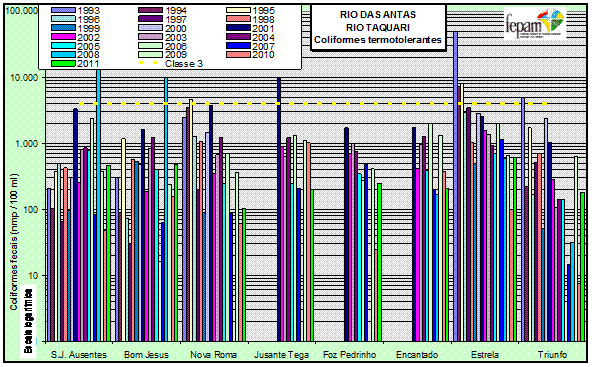Select the Foz Pedrinho axis label

click(350, 355)
